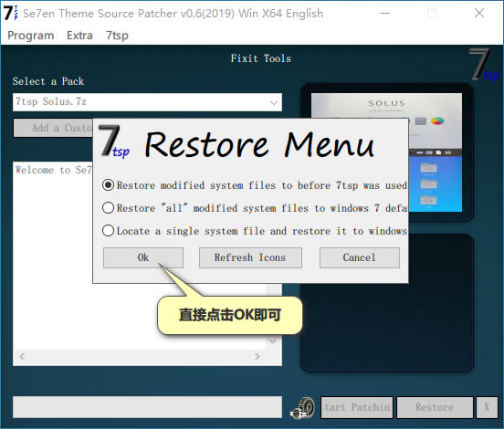
Task: Click the small X button beside Restore
Action: tap(487, 407)
